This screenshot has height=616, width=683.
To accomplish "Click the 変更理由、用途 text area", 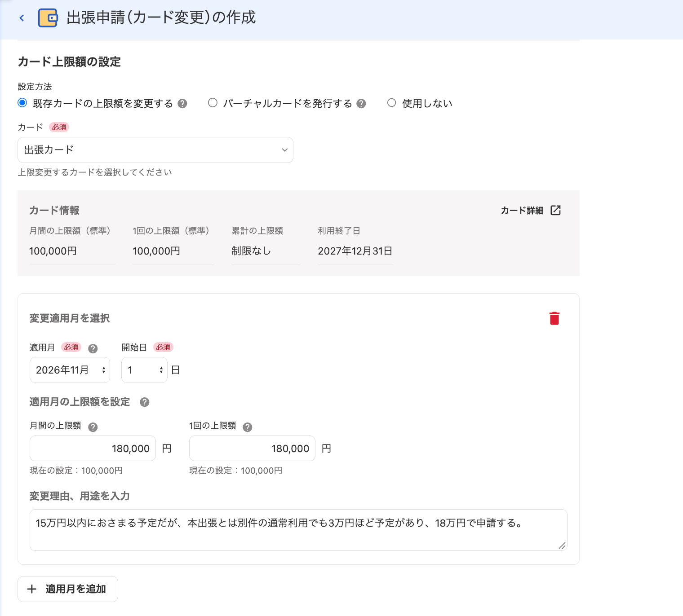I will coord(298,530).
